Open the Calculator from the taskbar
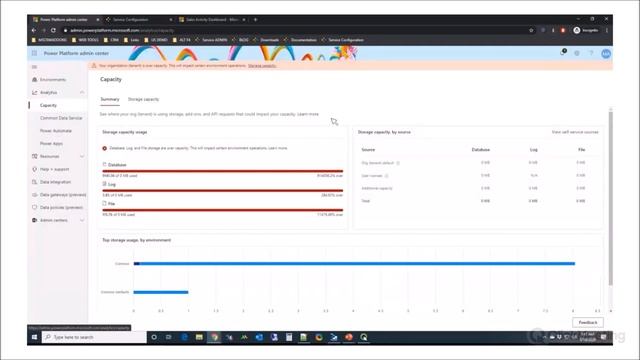640x360 pixels. (289, 337)
